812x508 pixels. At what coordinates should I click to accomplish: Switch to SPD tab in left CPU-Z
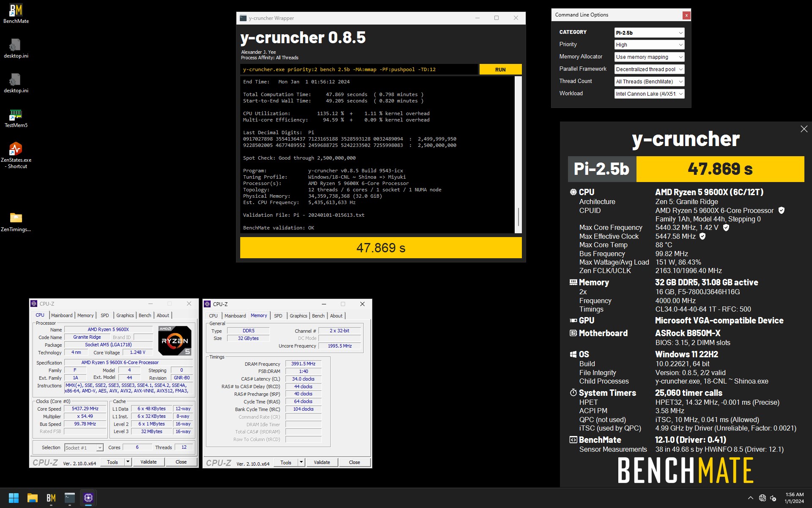click(105, 315)
